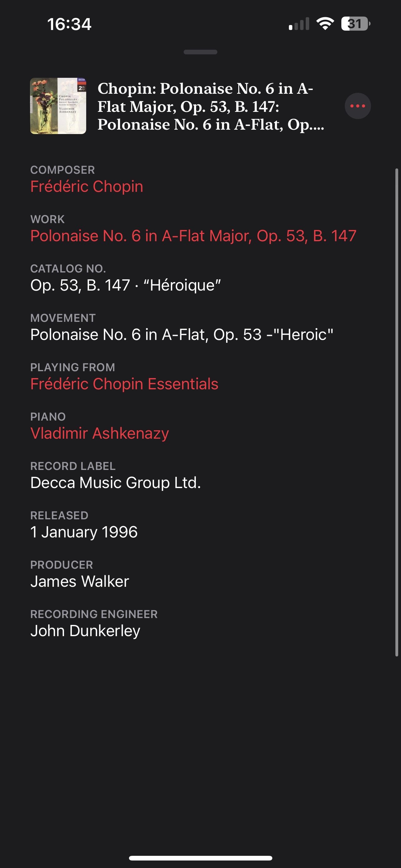401x868 pixels.
Task: Open the red three-dot more options button
Action: point(358,106)
